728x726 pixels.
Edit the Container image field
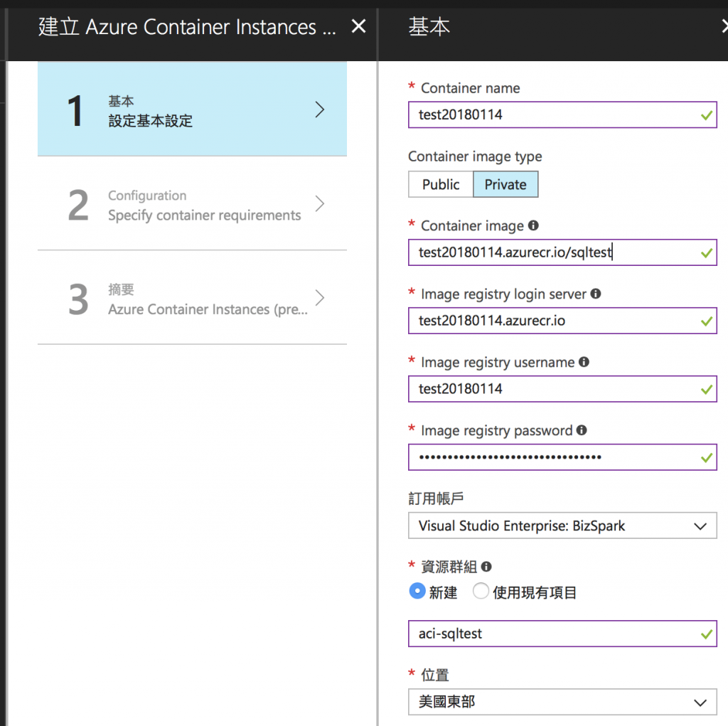[562, 252]
